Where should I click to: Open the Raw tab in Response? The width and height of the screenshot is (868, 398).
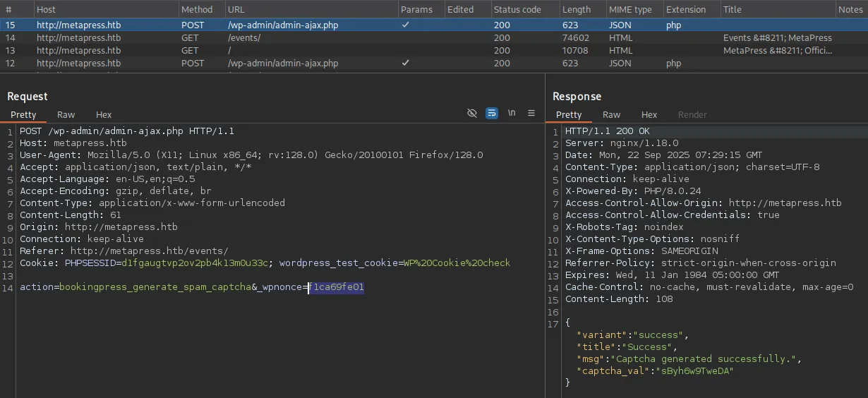tap(611, 115)
